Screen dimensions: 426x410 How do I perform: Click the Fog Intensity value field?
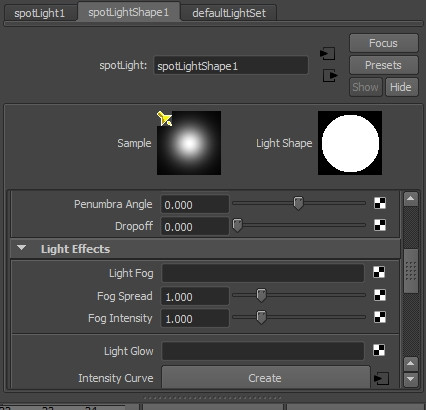click(195, 318)
